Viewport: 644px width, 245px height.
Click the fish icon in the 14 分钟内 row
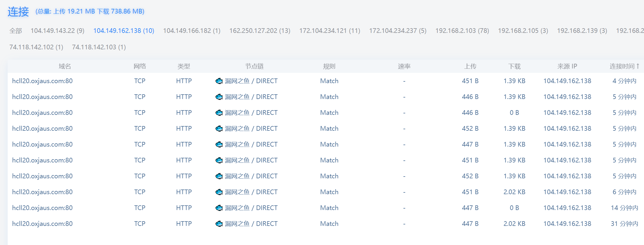(219, 208)
